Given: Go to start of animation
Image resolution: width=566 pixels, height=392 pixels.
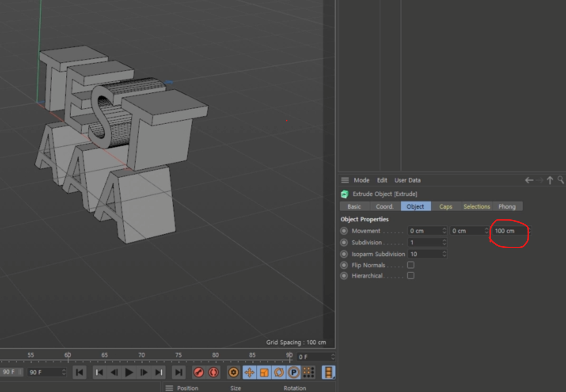Looking at the screenshot, I should click(80, 372).
